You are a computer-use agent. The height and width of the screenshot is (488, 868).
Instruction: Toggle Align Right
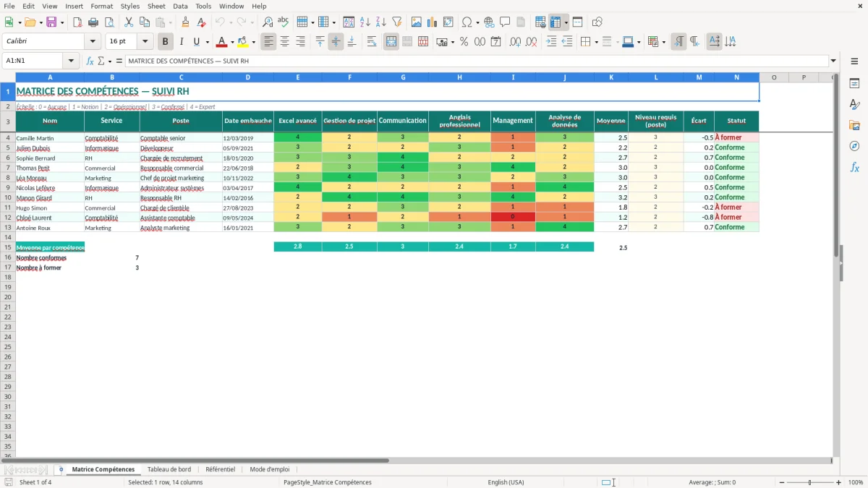point(300,42)
